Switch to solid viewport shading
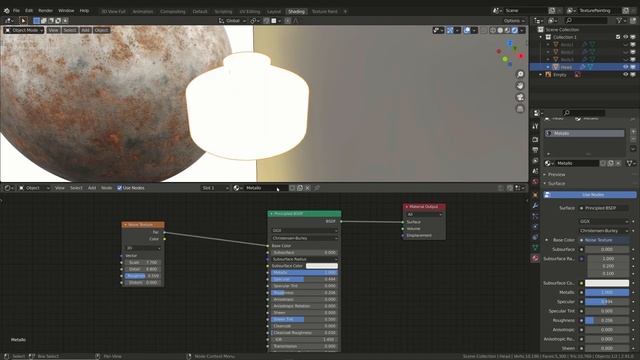The height and width of the screenshot is (360, 640). click(x=500, y=30)
